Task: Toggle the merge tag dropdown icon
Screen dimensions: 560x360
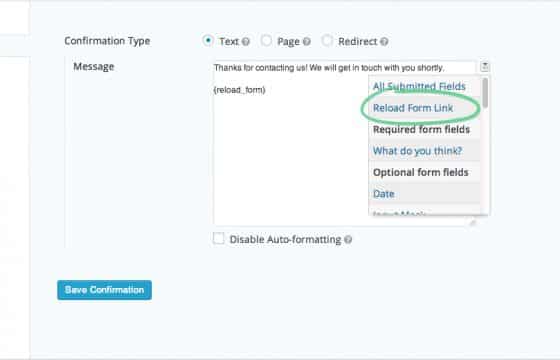Action: [485, 67]
